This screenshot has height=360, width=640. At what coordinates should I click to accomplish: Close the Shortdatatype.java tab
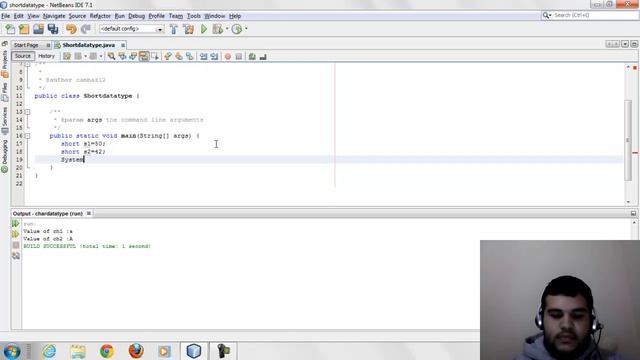(122, 45)
